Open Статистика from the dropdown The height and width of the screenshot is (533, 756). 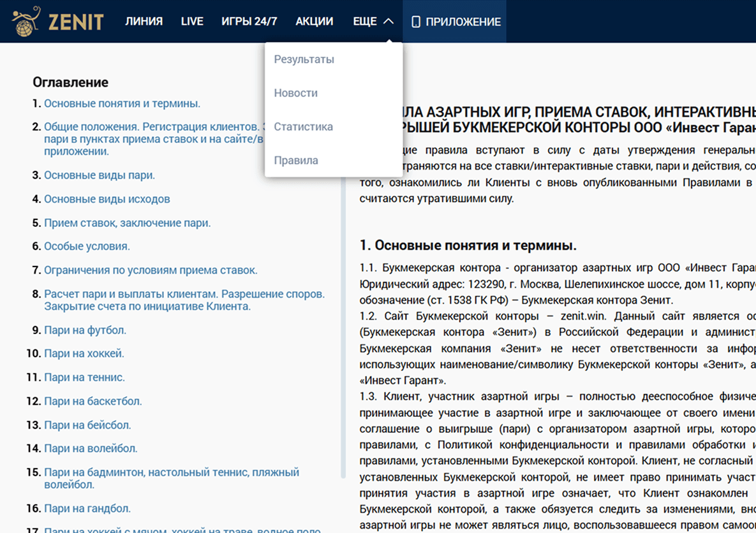(x=304, y=126)
